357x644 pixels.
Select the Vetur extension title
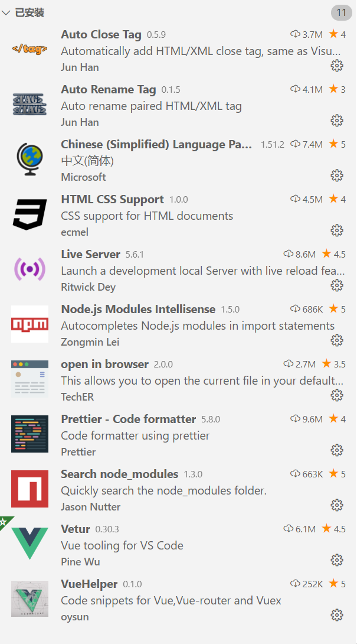(x=76, y=529)
